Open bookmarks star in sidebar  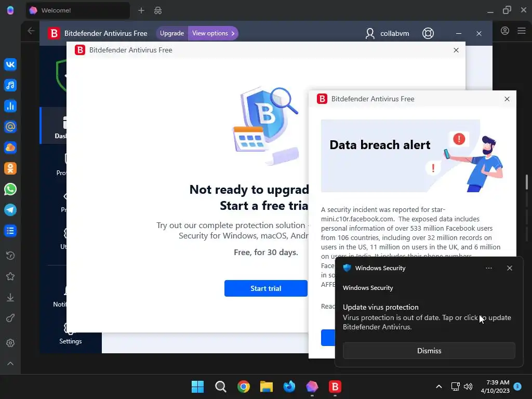point(10,276)
